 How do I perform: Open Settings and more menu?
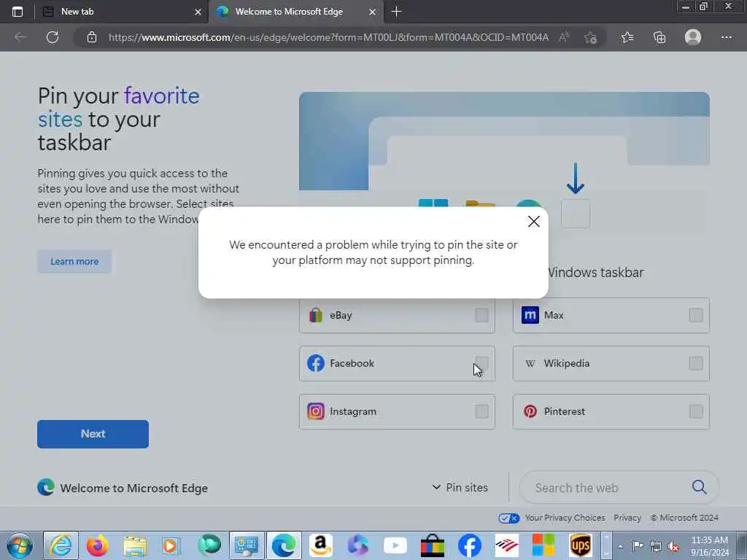coord(726,37)
